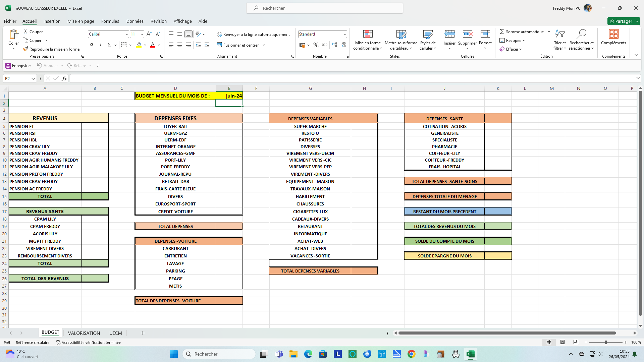Click the Borders icon in Police group
Screen dimensions: 644x362
[124, 45]
